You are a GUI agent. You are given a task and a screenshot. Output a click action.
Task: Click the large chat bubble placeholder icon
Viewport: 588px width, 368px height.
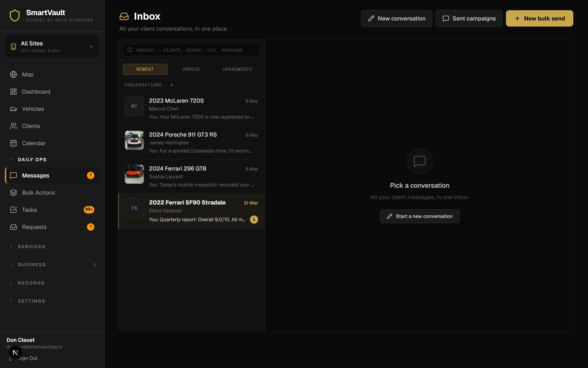click(420, 161)
